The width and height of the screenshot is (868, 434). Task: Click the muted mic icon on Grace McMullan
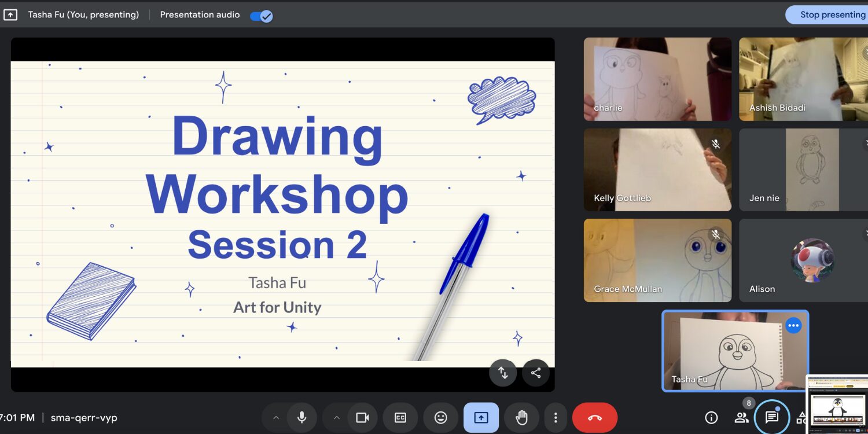pyautogui.click(x=716, y=234)
